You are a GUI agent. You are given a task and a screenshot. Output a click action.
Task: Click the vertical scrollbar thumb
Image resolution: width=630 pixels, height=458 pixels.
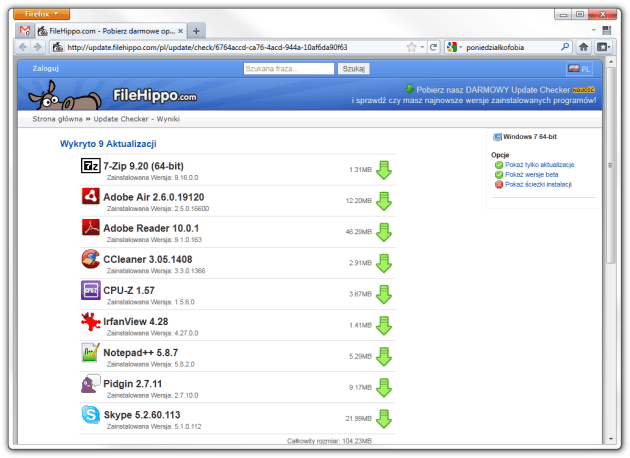[611, 165]
